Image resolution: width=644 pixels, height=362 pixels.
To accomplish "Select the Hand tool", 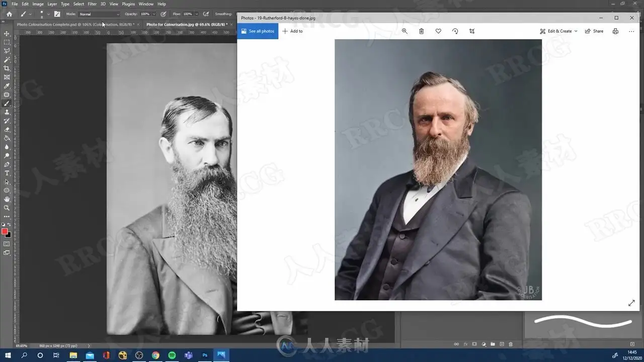I will coord(7,199).
